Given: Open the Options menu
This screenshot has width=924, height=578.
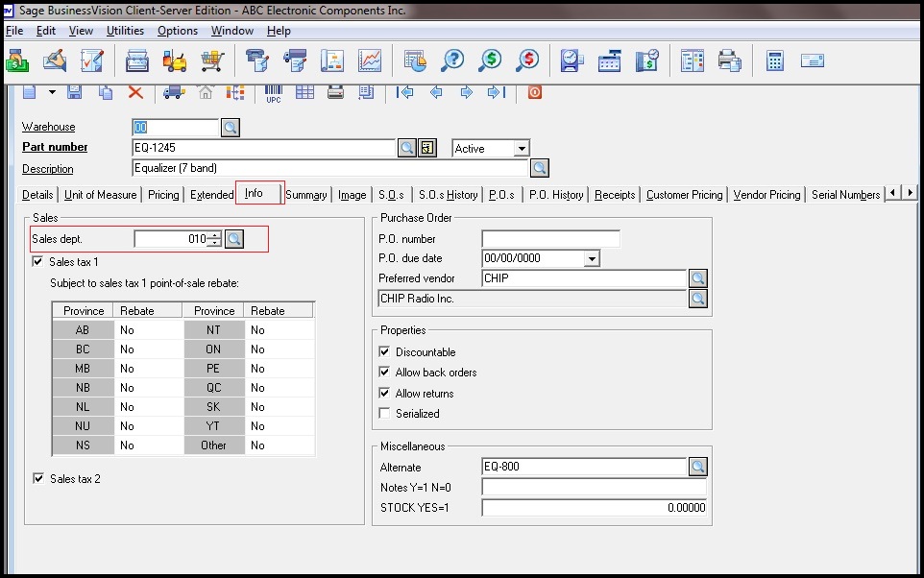Looking at the screenshot, I should pos(178,31).
